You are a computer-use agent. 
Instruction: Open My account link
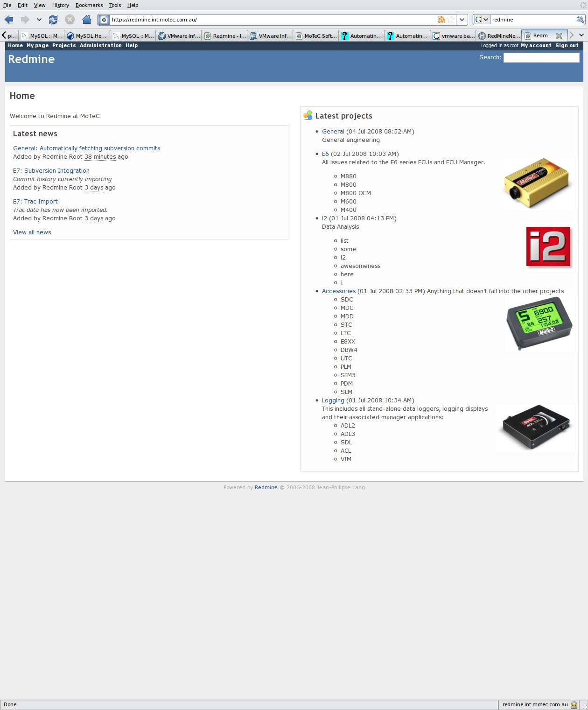[x=536, y=45]
